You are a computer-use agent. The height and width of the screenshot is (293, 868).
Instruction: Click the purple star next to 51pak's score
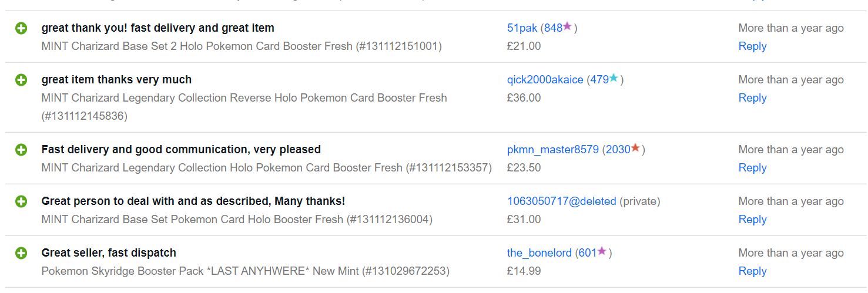(x=567, y=26)
